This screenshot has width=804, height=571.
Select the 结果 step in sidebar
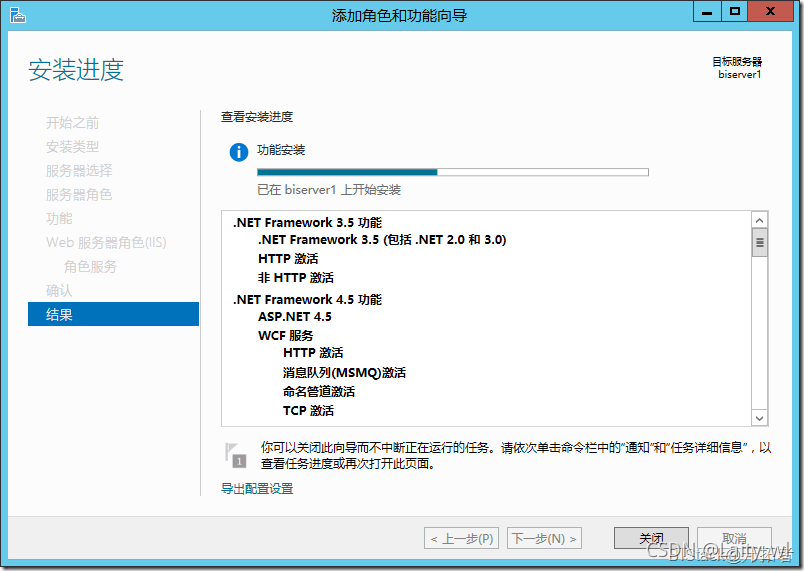tap(113, 314)
